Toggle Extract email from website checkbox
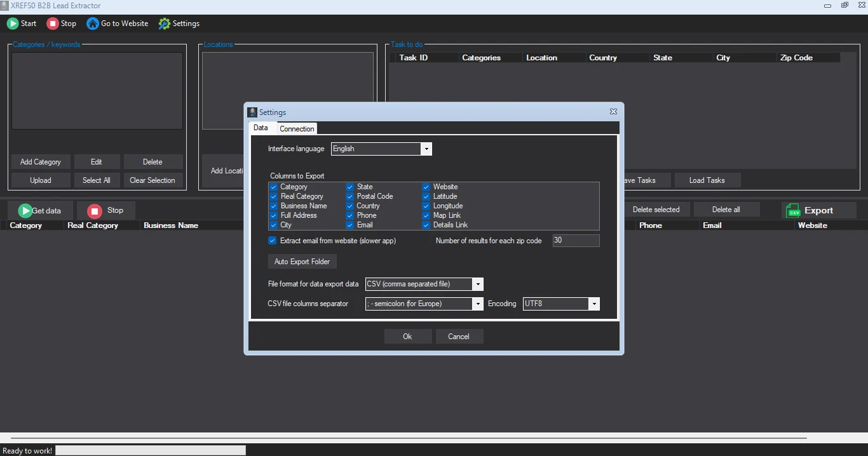Image resolution: width=868 pixels, height=456 pixels. point(273,241)
